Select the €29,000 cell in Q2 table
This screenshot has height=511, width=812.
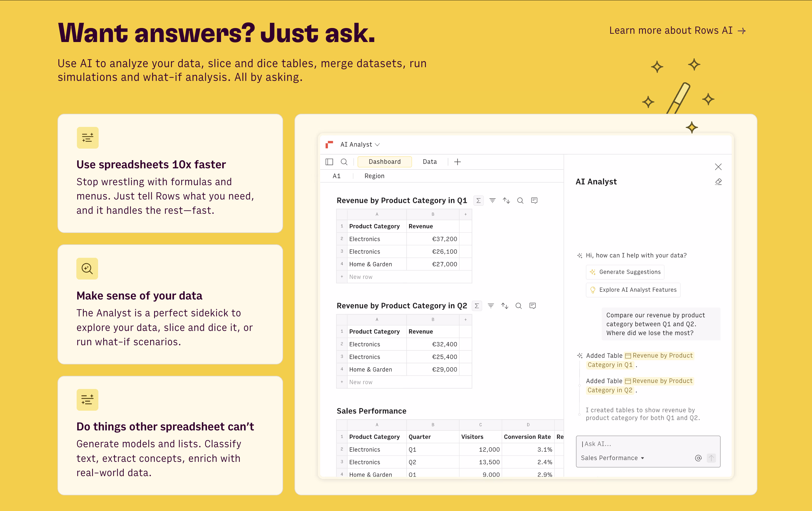coord(433,370)
